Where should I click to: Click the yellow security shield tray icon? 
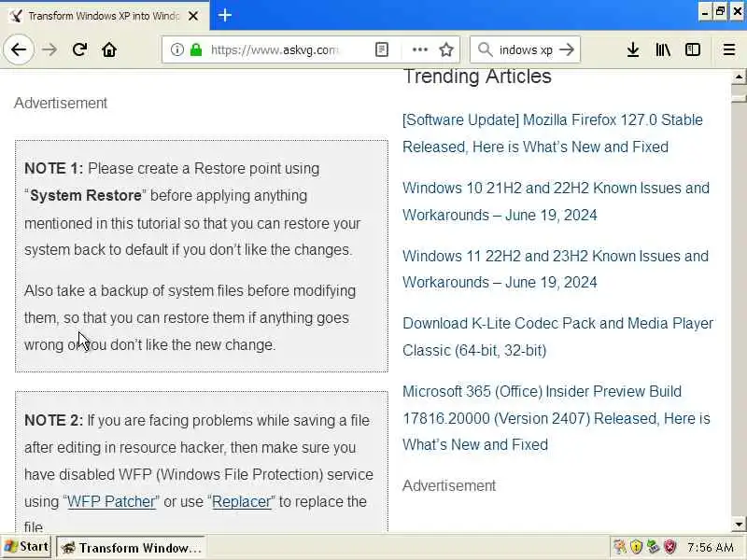click(x=636, y=547)
